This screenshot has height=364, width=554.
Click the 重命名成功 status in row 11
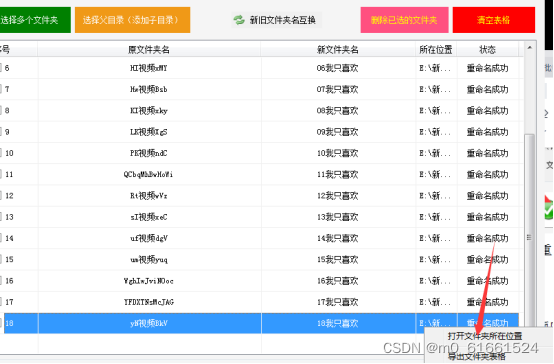488,174
